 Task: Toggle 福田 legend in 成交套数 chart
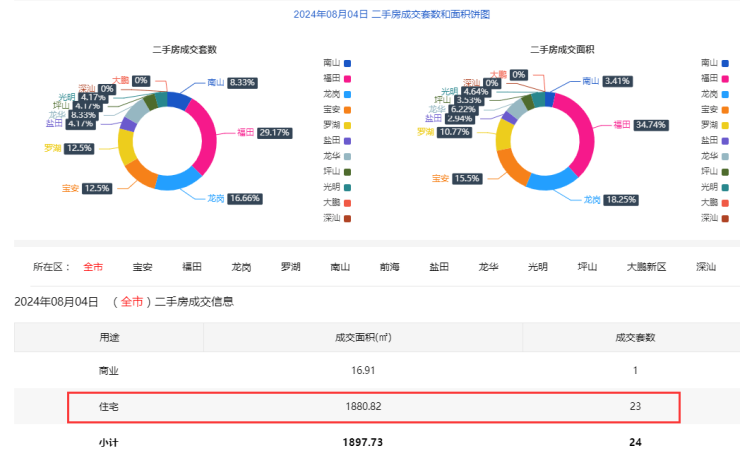pos(340,77)
